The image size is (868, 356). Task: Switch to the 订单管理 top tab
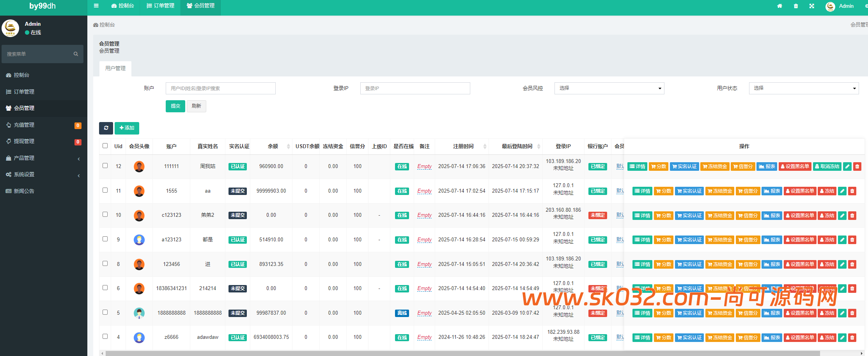pos(161,6)
